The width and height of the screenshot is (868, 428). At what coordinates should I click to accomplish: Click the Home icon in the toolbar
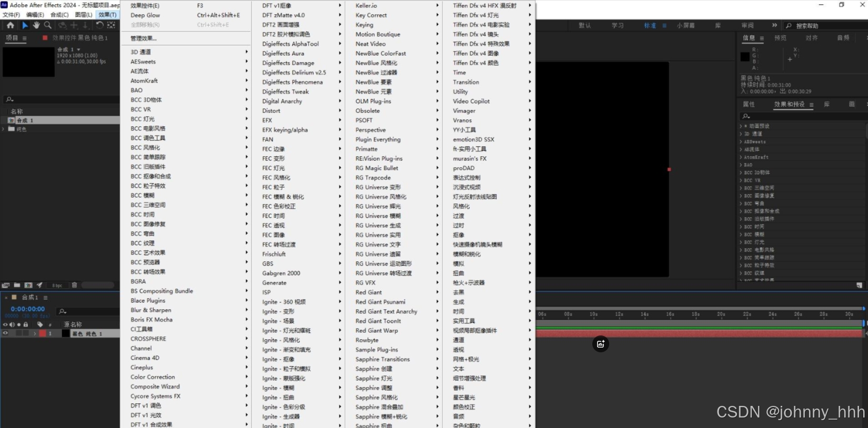(x=10, y=25)
